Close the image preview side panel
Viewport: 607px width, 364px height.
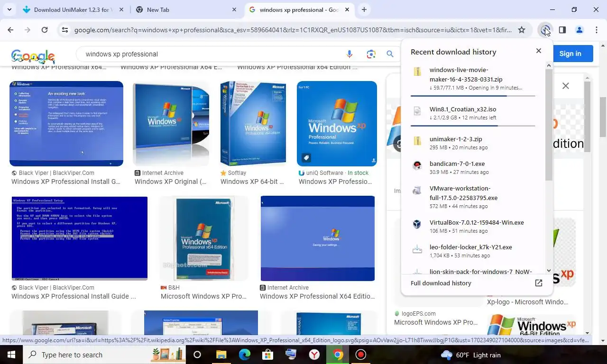(565, 86)
